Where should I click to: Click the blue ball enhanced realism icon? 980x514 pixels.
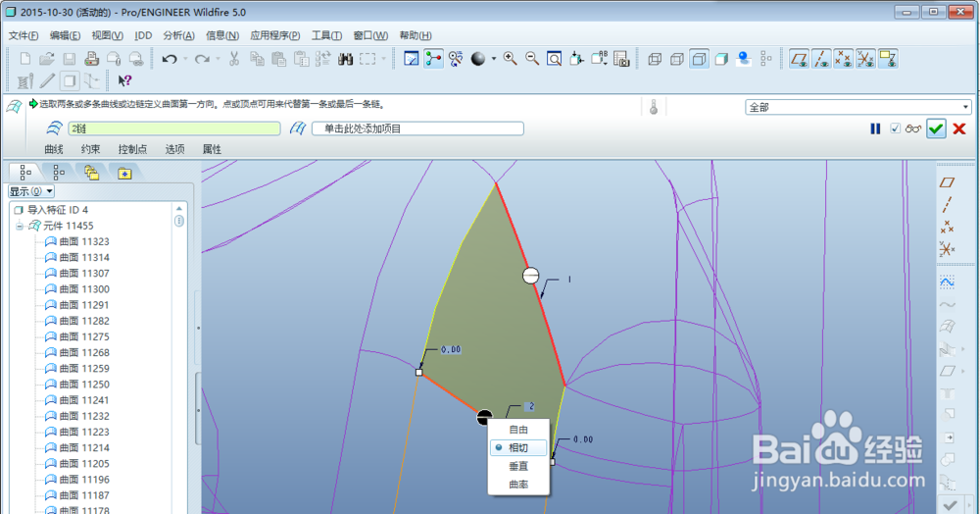(x=744, y=59)
